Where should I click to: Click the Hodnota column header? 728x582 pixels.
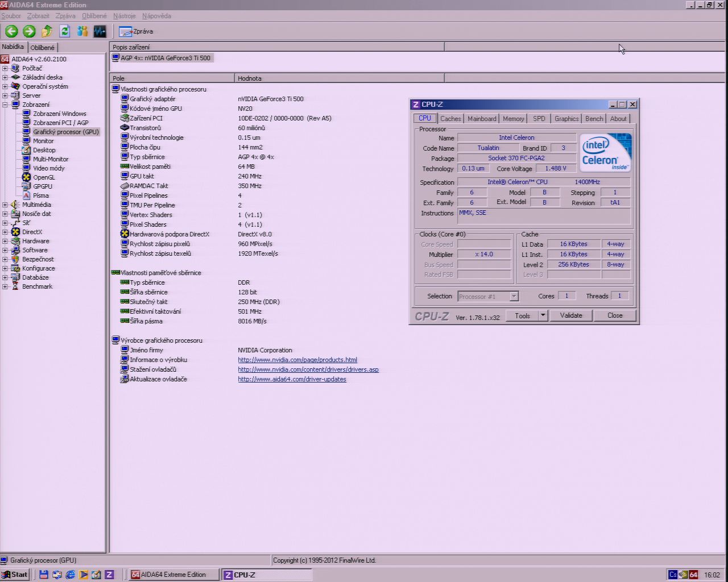(x=339, y=78)
